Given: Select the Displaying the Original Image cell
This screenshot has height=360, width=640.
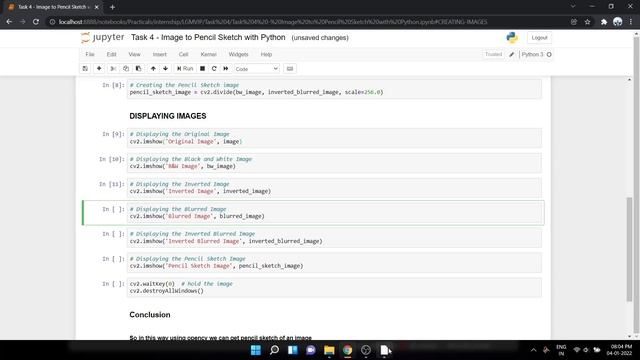Looking at the screenshot, I should [x=334, y=138].
